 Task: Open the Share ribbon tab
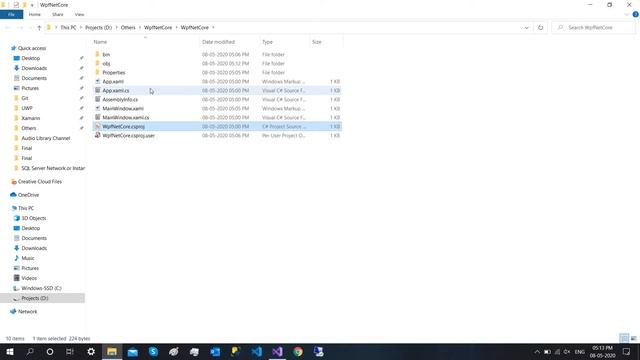(58, 14)
